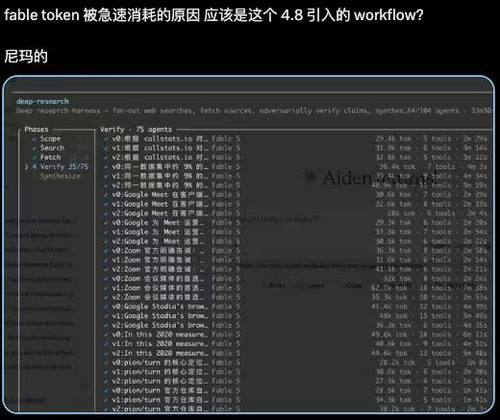The image size is (500, 420).
Task: Select the v0 Zoom 官方明确告诫 row
Action: tap(295, 251)
